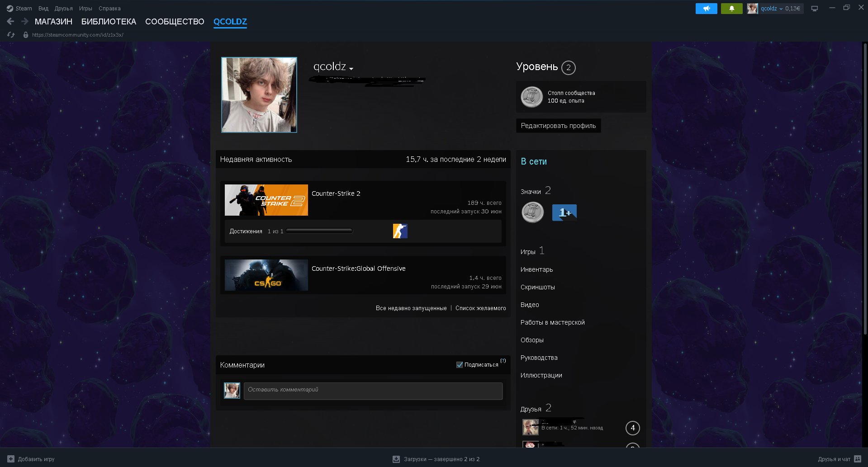868x467 pixels.
Task: Open Загрузки — завершено 2 из 2 status
Action: click(442, 459)
